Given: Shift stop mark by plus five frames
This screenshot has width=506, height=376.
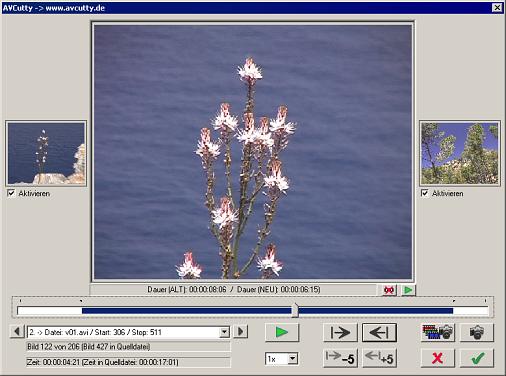Looking at the screenshot, I should [x=379, y=358].
